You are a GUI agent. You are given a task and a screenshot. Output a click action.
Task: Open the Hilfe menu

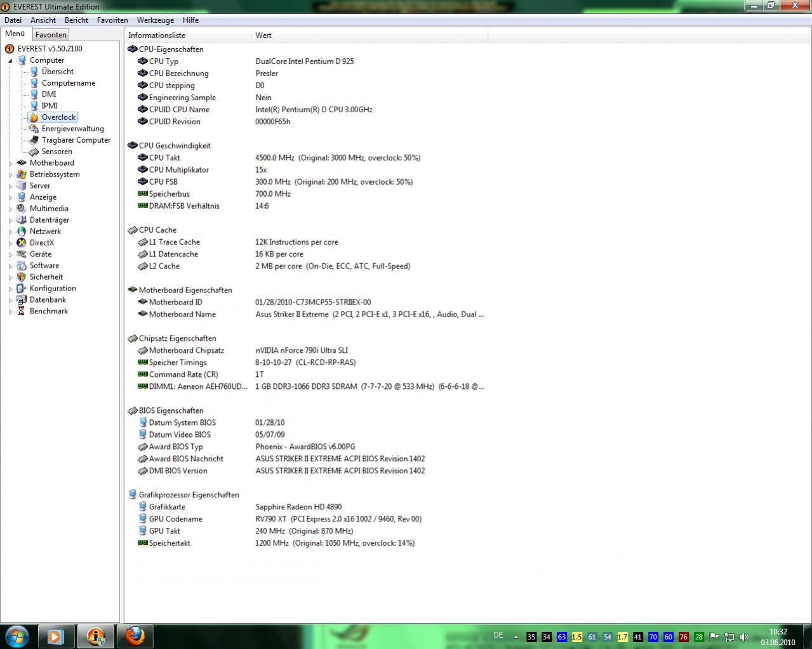click(x=190, y=20)
